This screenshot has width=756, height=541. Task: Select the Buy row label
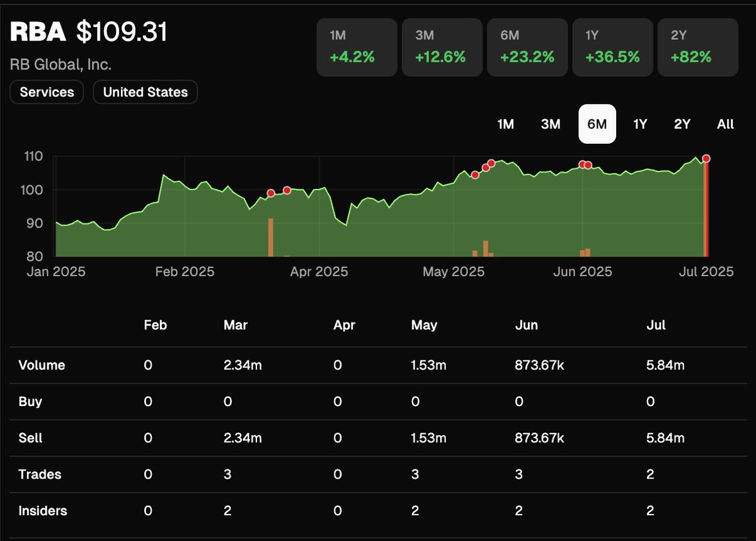pos(30,402)
